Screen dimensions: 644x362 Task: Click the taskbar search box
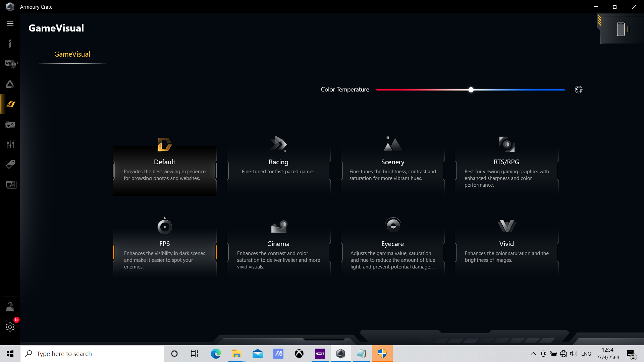click(92, 354)
